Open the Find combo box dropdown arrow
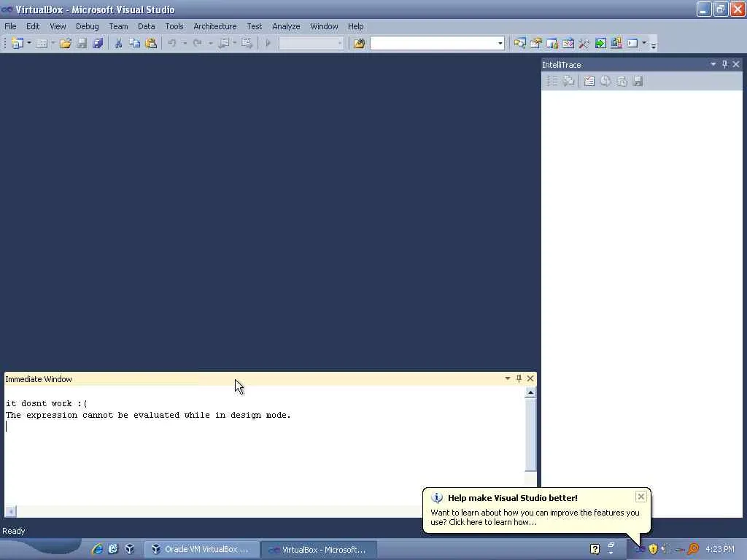The width and height of the screenshot is (747, 560). click(500, 43)
